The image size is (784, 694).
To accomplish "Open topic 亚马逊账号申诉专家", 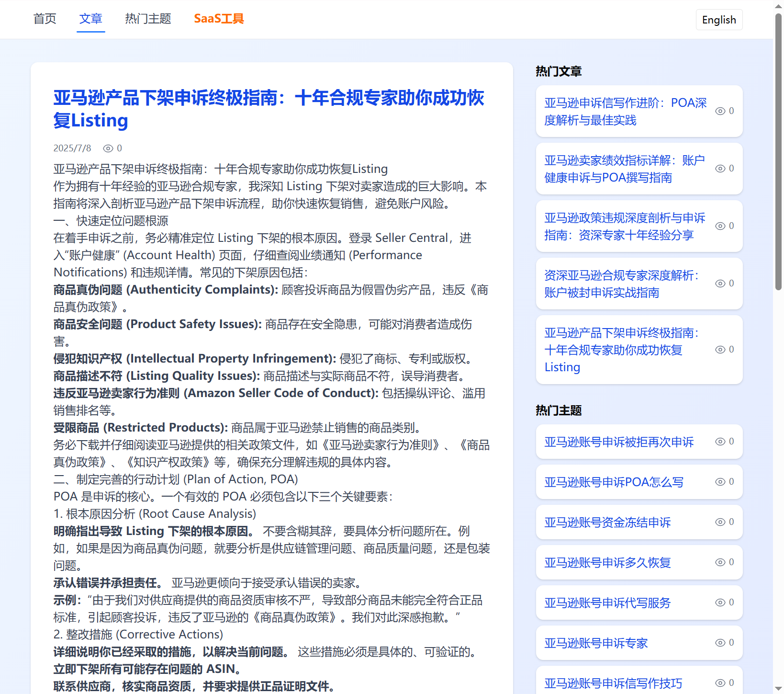I will tap(596, 643).
